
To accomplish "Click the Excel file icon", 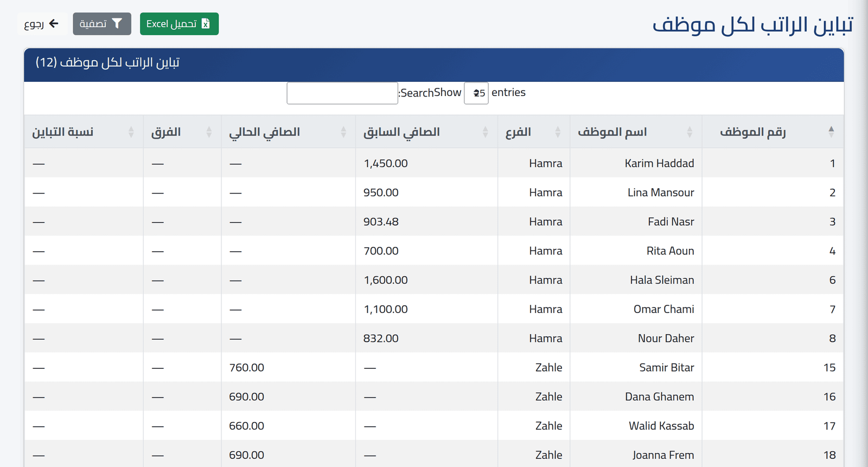I will coord(206,24).
